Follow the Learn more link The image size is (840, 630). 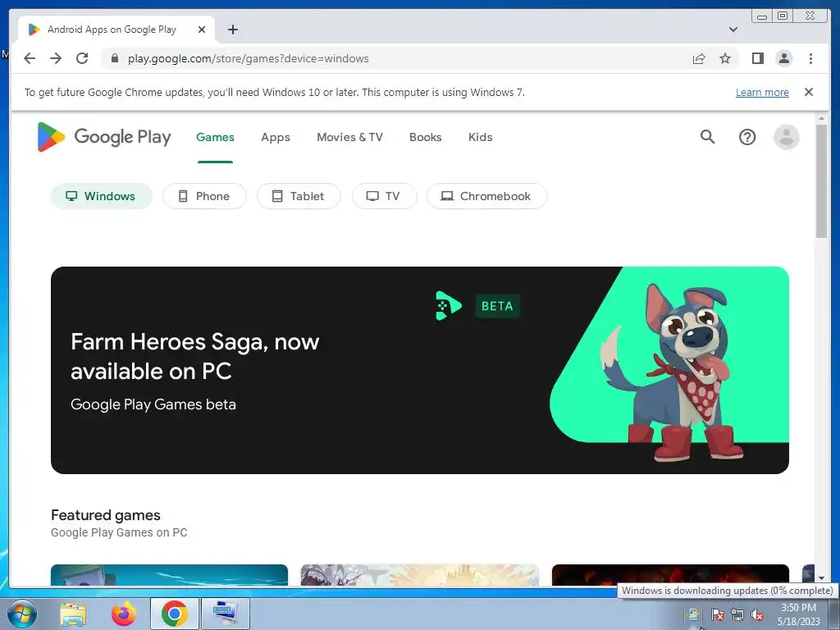(x=762, y=92)
